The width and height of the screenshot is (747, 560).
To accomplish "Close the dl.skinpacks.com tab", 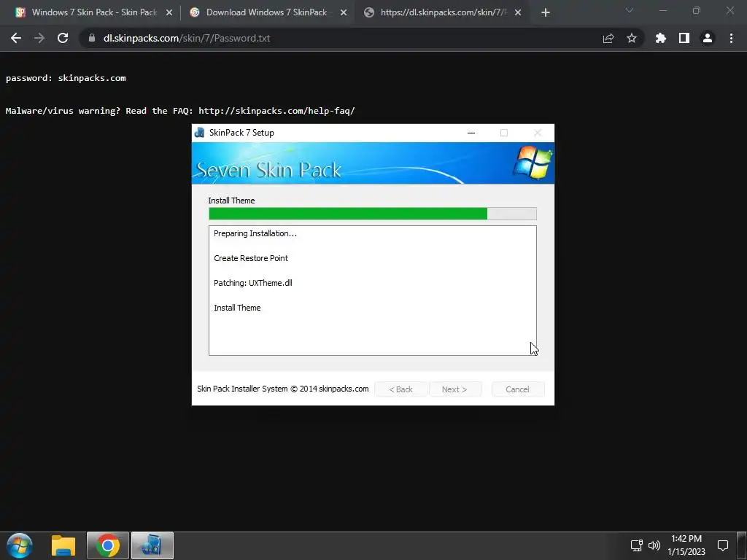I will click(x=518, y=12).
